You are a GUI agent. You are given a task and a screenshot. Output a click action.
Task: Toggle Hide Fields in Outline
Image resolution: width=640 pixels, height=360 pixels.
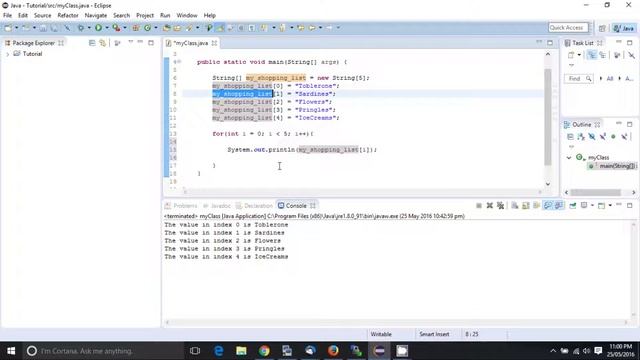592,137
